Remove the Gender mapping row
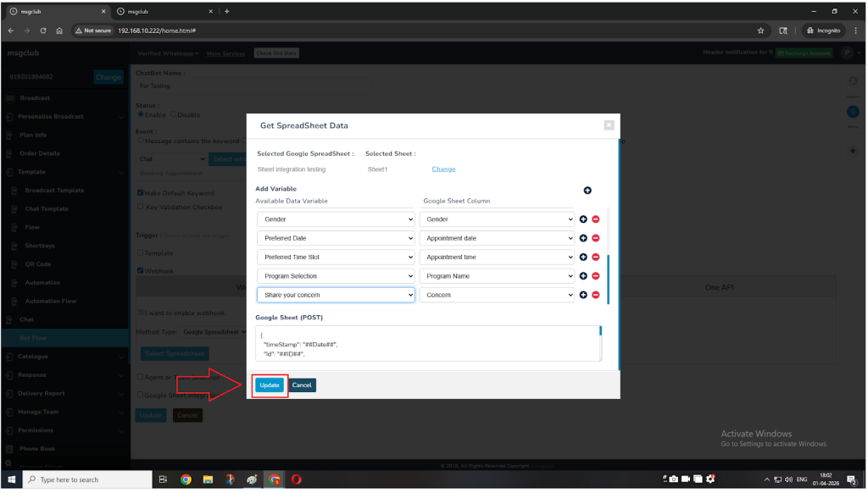 [x=595, y=219]
